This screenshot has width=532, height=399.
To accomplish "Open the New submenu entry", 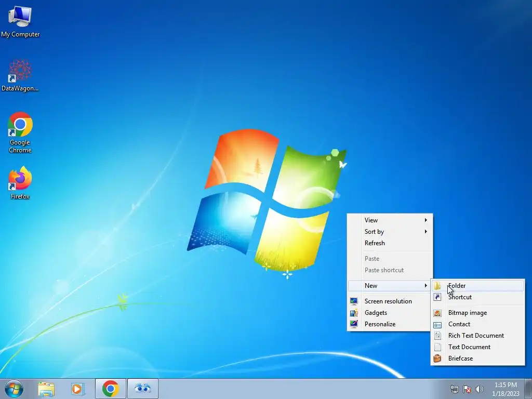I will 390,286.
